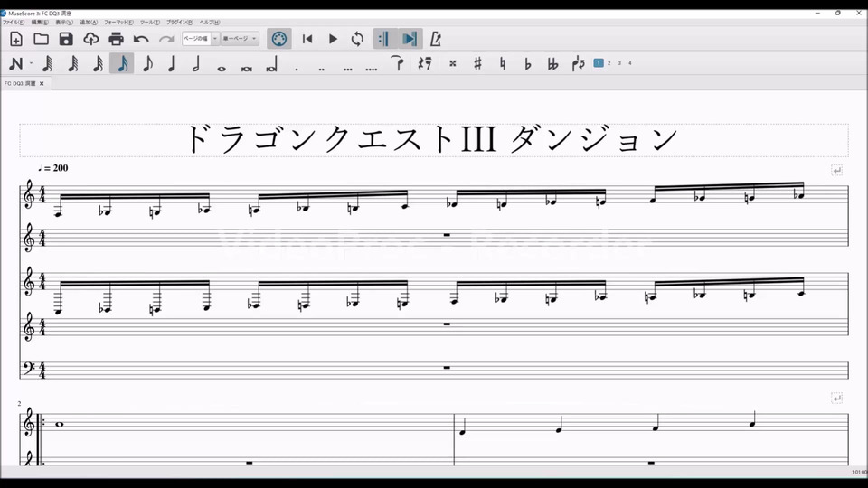This screenshot has height=488, width=868.
Task: Toggle the metronome
Action: pos(436,39)
